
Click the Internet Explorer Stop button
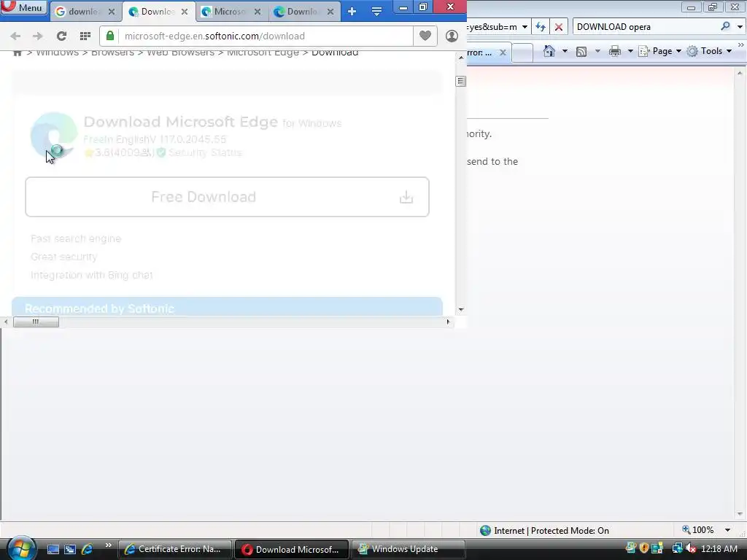559,27
